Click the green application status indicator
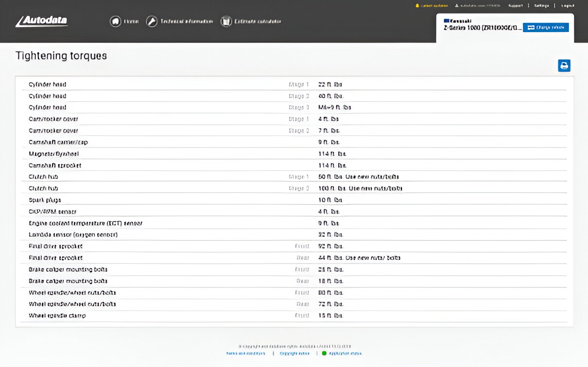Screen dimensions: 588x367 click(324, 353)
